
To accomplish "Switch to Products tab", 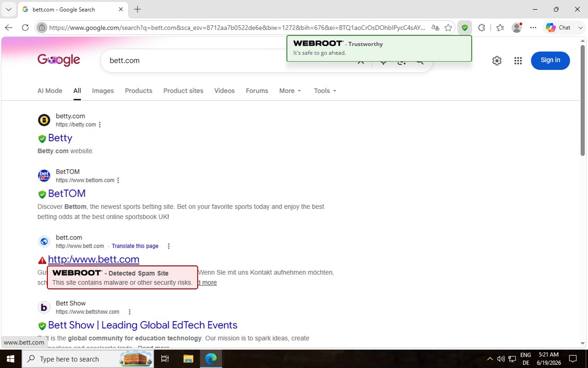I will pyautogui.click(x=139, y=91).
